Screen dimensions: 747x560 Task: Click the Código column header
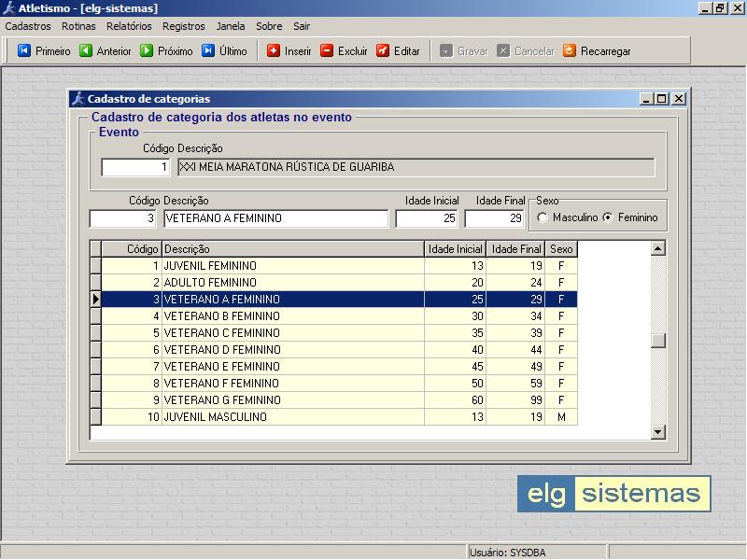(132, 249)
